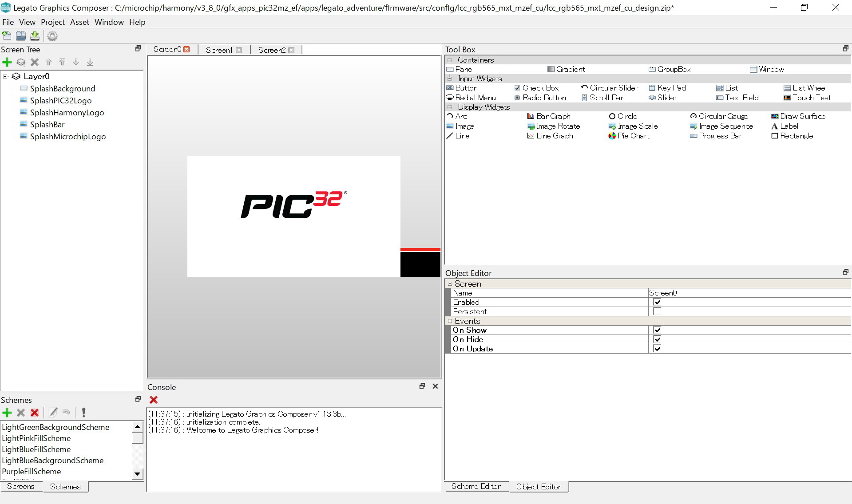Toggle the On Show event checkbox

pyautogui.click(x=657, y=330)
